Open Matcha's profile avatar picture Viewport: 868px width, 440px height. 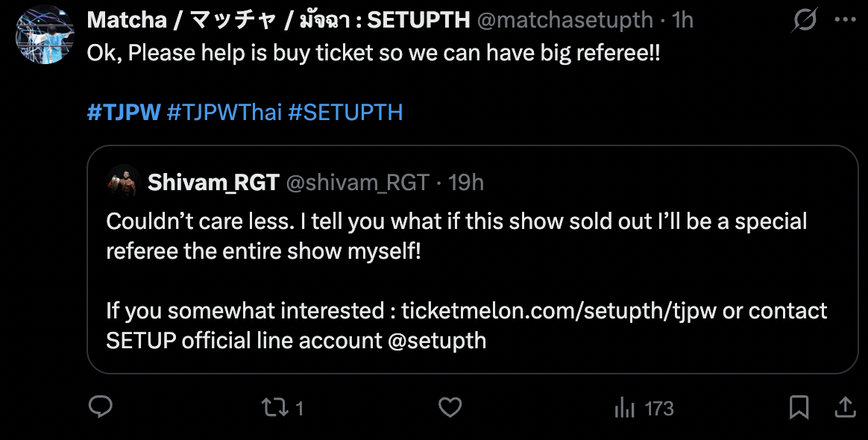(45, 35)
